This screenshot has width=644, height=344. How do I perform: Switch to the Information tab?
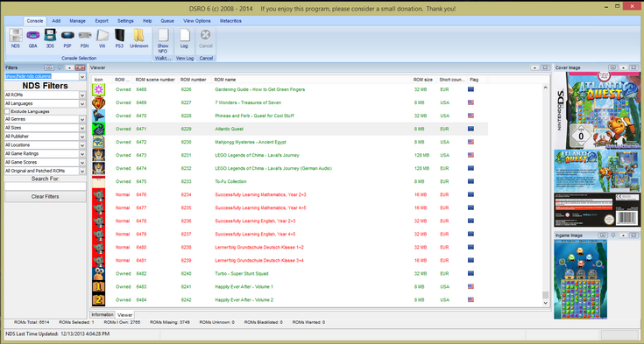pos(103,314)
